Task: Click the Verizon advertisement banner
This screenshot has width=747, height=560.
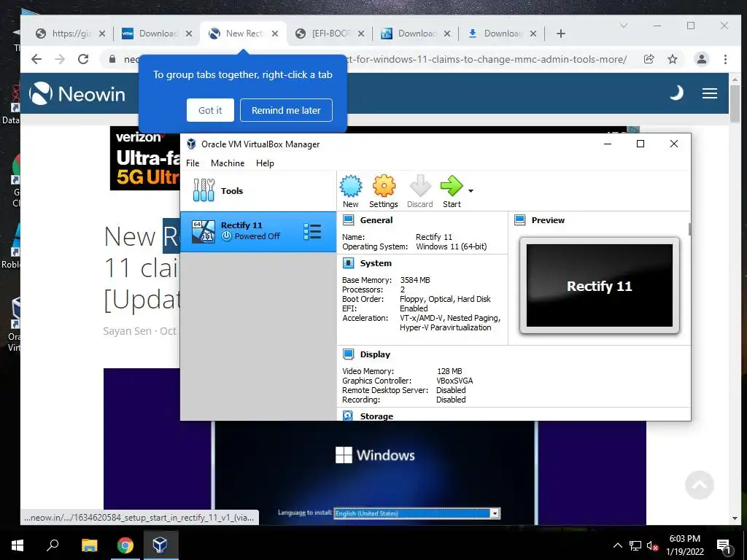Action: pos(145,158)
